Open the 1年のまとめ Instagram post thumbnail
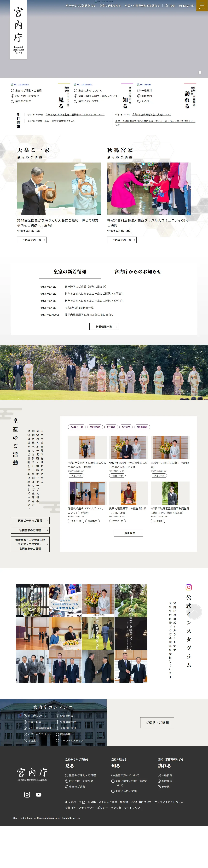The width and height of the screenshot is (208, 868). [x=65, y=600]
